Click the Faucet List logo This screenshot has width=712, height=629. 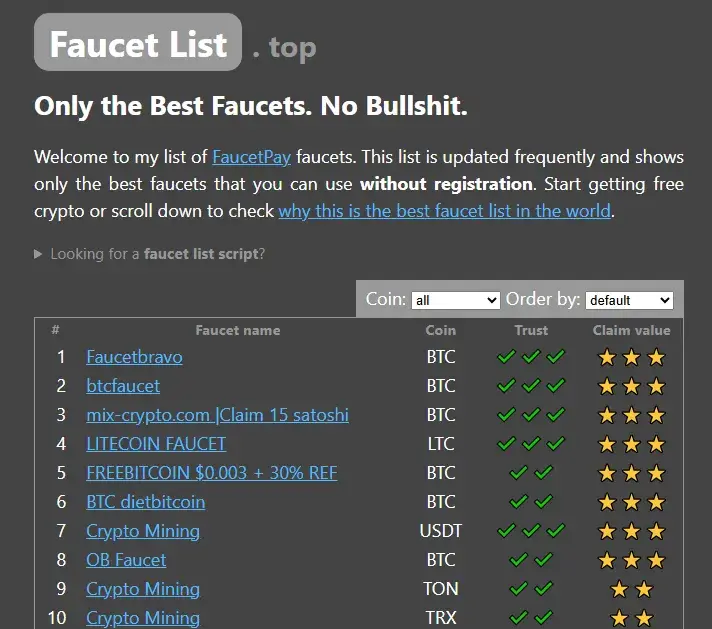(138, 42)
